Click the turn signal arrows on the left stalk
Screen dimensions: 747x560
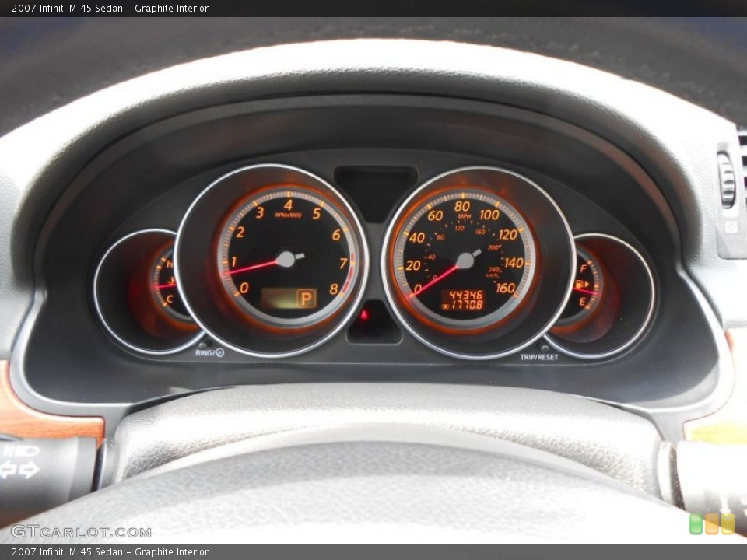tap(19, 471)
